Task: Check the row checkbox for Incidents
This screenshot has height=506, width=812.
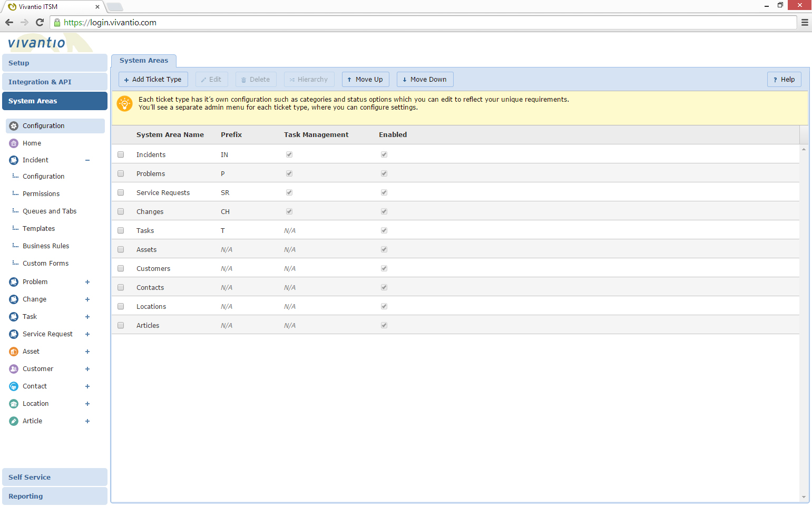Action: click(x=121, y=154)
